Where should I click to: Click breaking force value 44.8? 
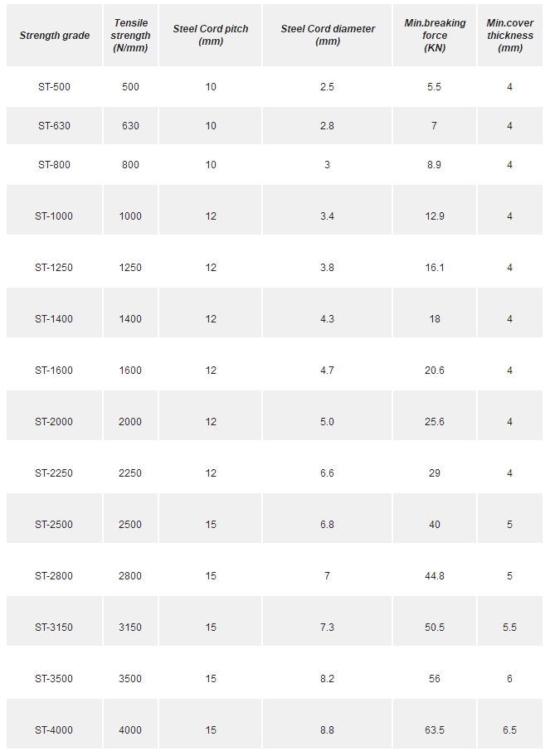(x=435, y=576)
